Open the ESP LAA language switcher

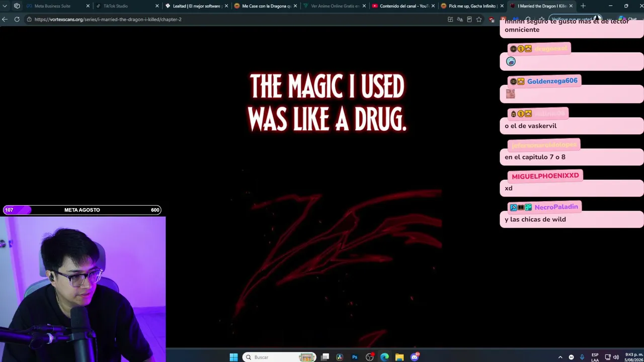tap(595, 357)
